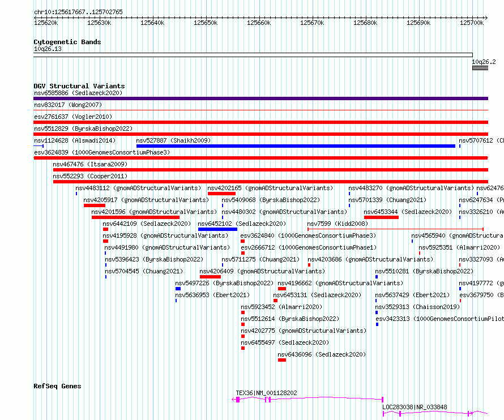The width and height of the screenshot is (504, 420).
Task: Select the nsv6452102 blue variant bar
Action: pos(217,229)
